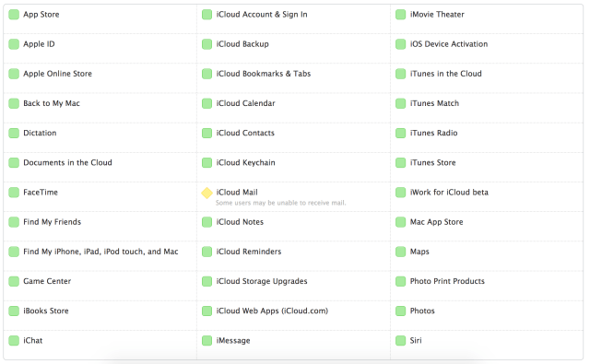Image resolution: width=590 pixels, height=364 pixels.
Task: Click the "Game Center" service name
Action: click(x=47, y=281)
